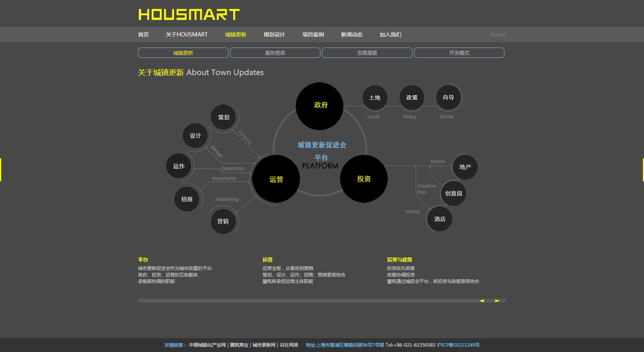
Task: Click the HOUSMART logo
Action: [x=189, y=15]
